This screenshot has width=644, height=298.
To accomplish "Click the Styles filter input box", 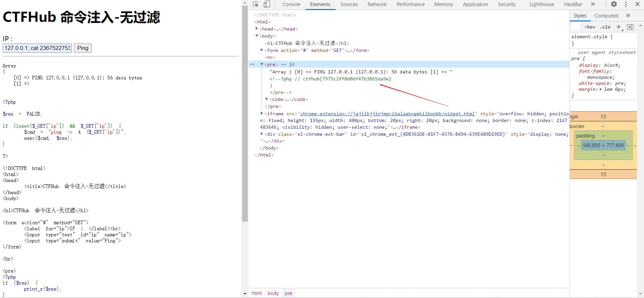I will 576,27.
